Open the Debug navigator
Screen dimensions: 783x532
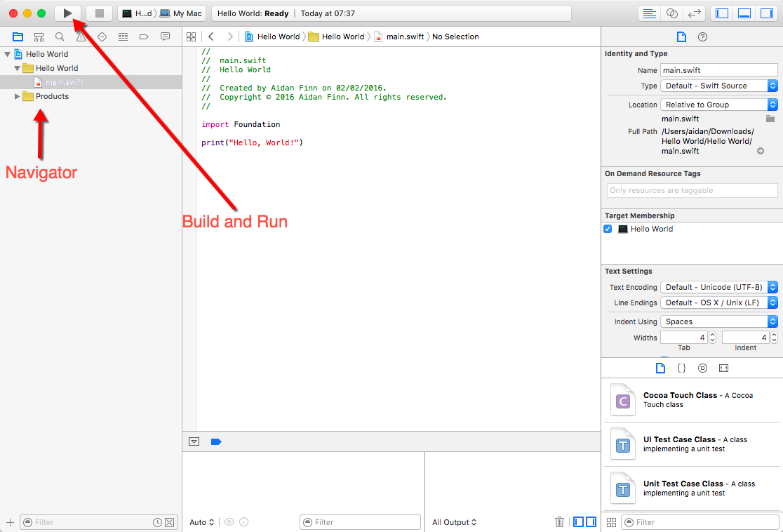coord(123,36)
